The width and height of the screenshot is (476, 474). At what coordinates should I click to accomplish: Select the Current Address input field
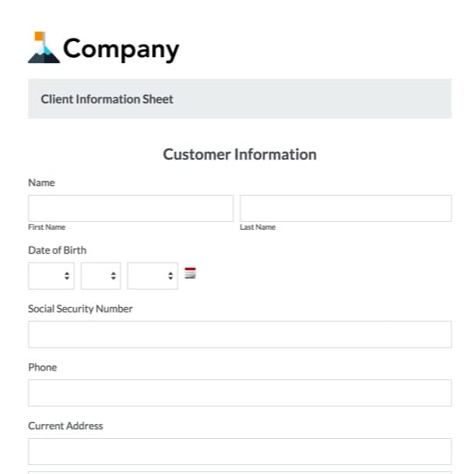point(240,451)
